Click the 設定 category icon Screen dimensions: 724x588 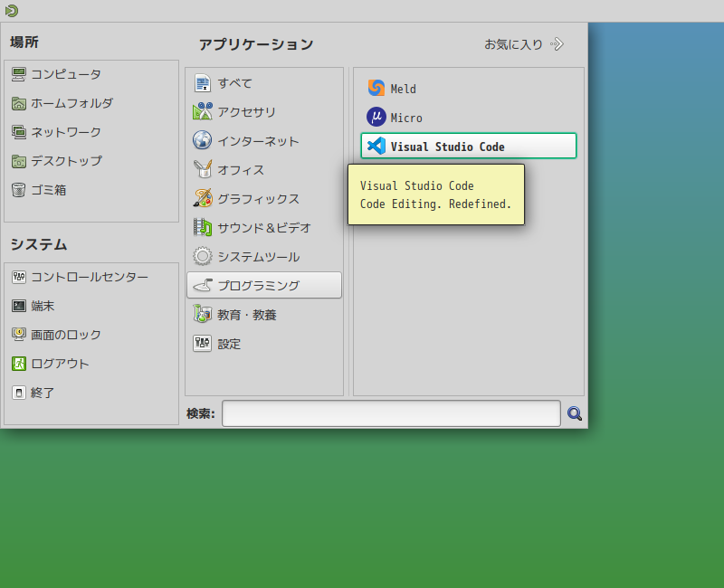[x=202, y=344]
